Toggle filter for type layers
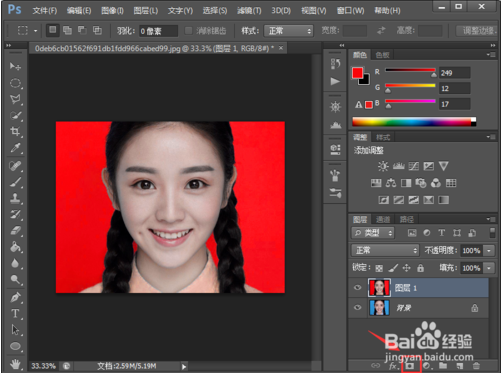The image size is (501, 373). point(442,233)
